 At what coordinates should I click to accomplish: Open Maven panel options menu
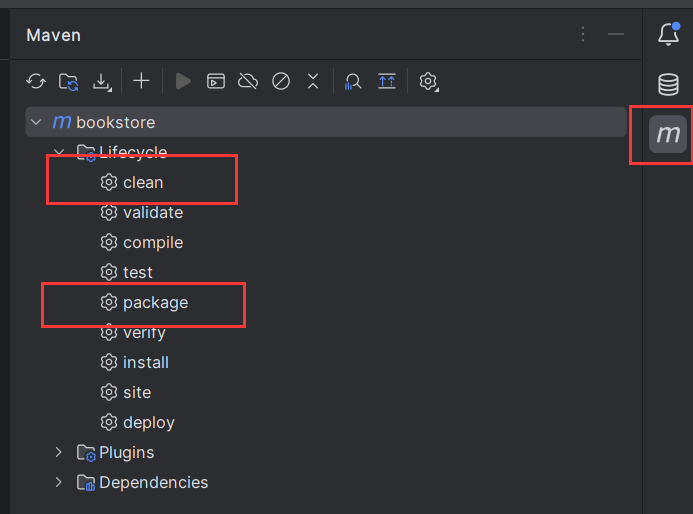tap(584, 35)
